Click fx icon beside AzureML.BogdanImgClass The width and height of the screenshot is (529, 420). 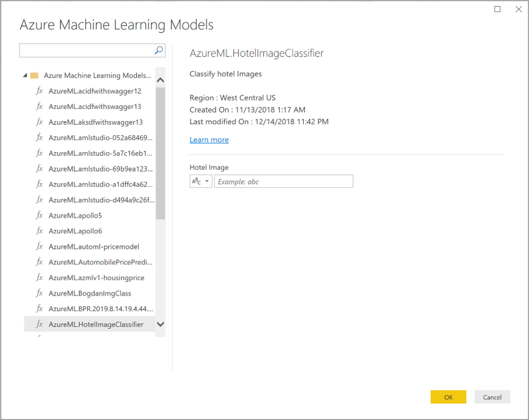point(40,293)
